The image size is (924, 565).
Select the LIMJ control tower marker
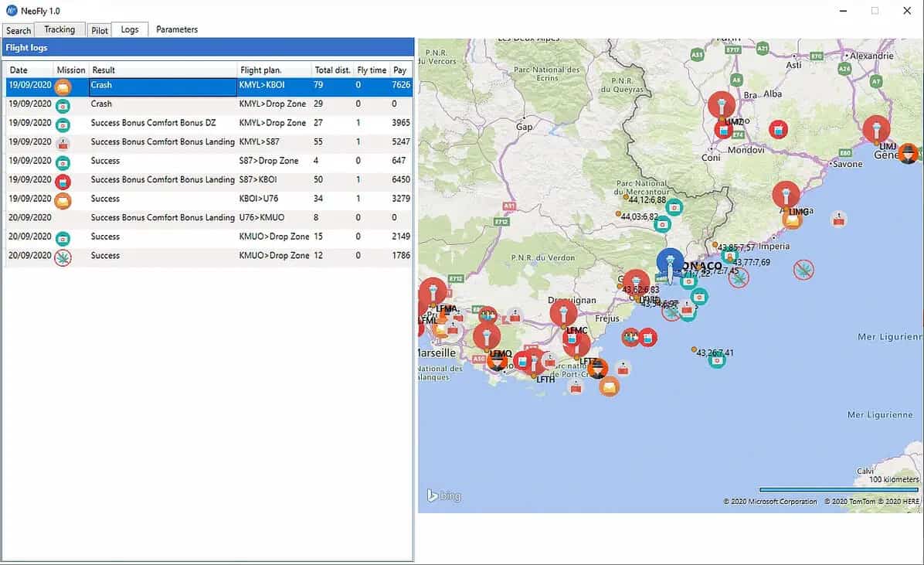pos(876,129)
